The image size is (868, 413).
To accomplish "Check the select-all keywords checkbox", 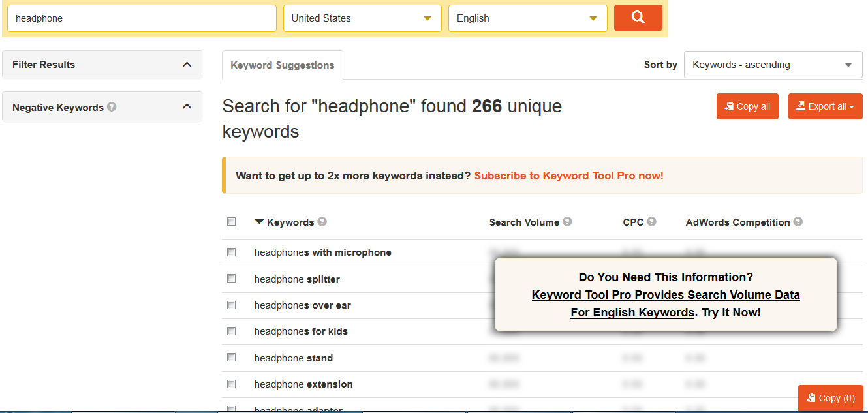I will (x=231, y=221).
